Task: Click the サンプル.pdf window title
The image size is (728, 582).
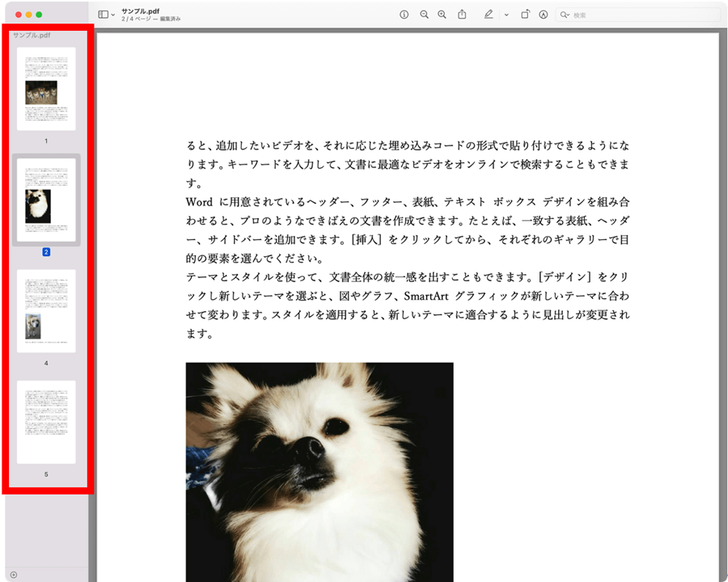Action: [x=140, y=11]
